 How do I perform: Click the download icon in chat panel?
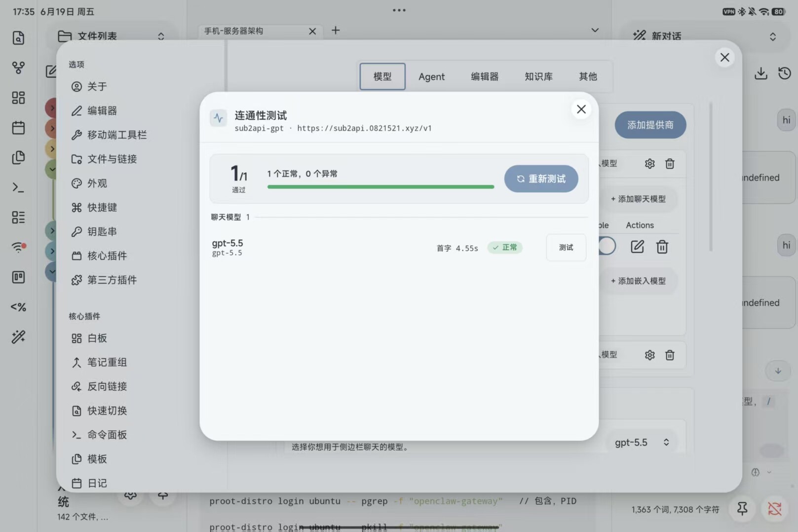[x=761, y=73]
